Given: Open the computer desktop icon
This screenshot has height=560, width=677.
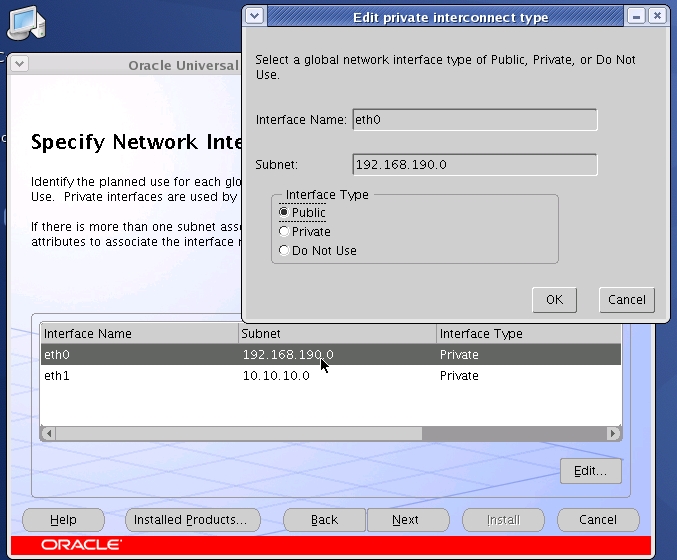Looking at the screenshot, I should click(x=26, y=23).
